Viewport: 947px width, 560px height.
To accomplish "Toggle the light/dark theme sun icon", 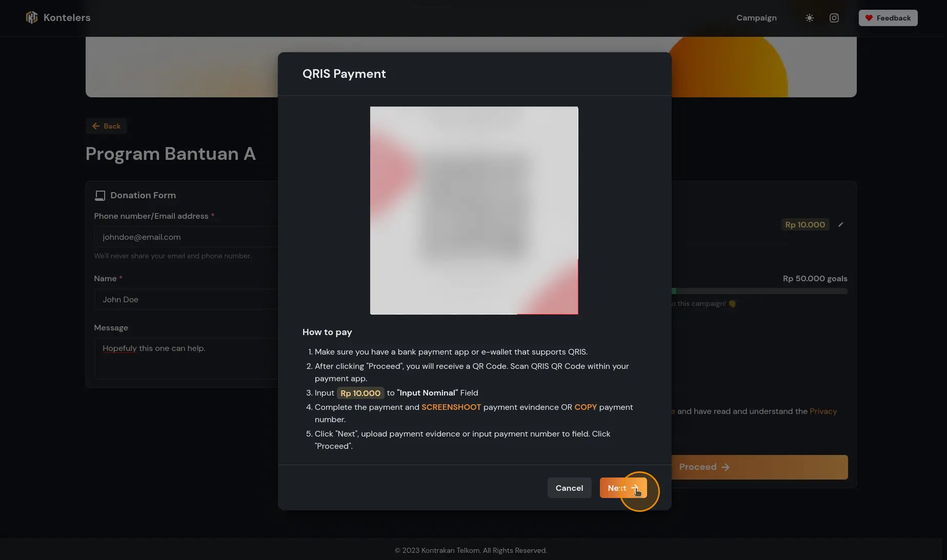I will (x=809, y=18).
